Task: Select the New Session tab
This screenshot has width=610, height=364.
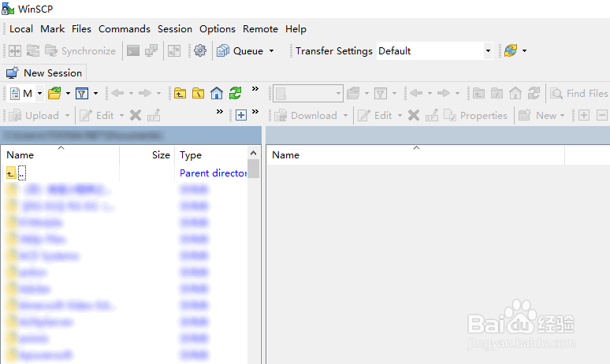Action: coord(44,72)
